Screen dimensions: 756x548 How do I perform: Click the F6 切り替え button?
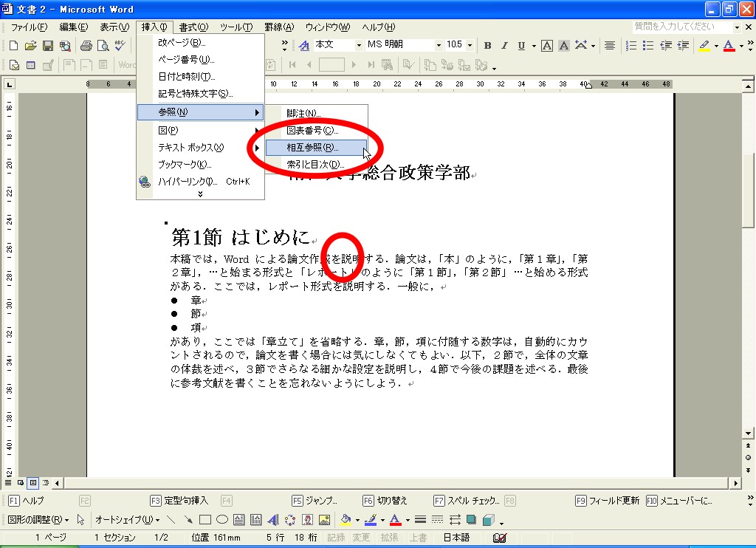pyautogui.click(x=385, y=501)
